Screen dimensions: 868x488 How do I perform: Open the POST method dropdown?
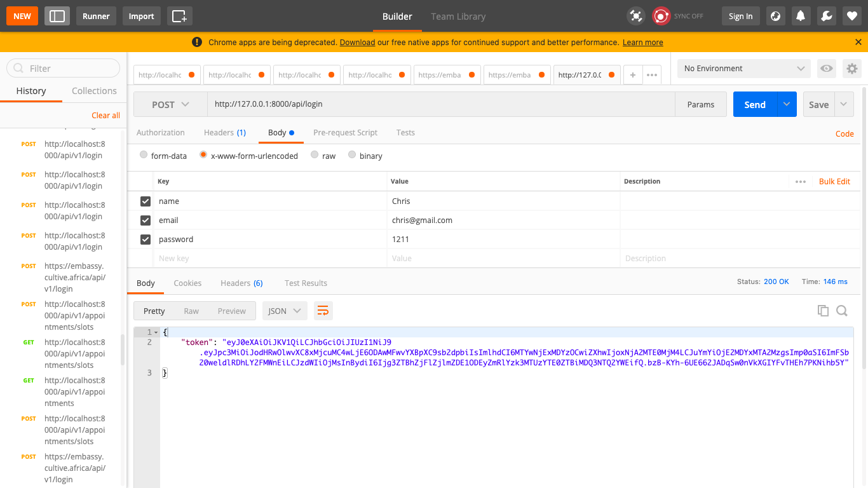pos(170,104)
